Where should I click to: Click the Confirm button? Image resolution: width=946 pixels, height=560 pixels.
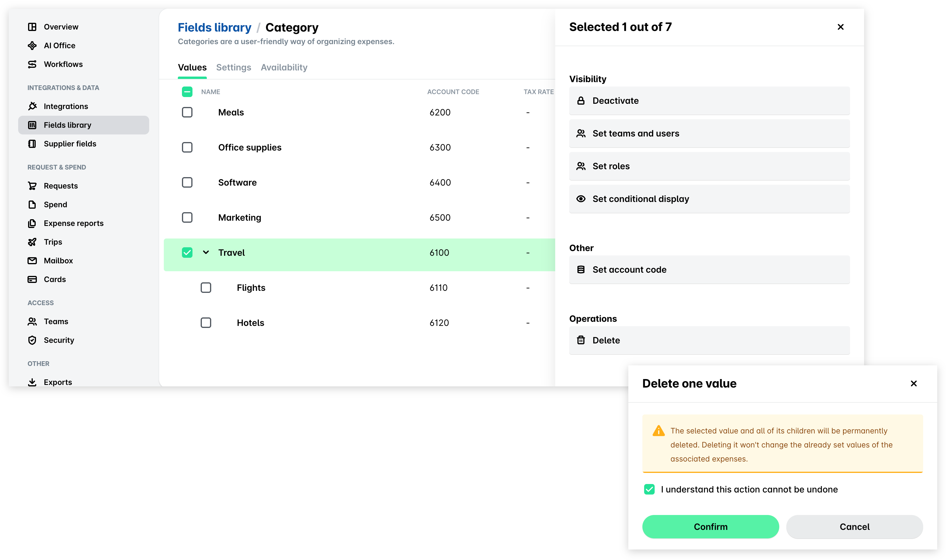(710, 527)
